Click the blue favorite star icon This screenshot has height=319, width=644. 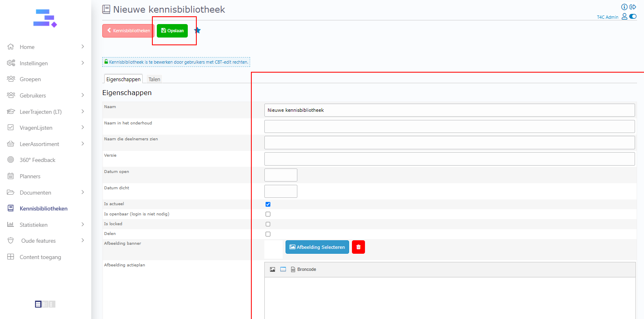[x=198, y=31]
